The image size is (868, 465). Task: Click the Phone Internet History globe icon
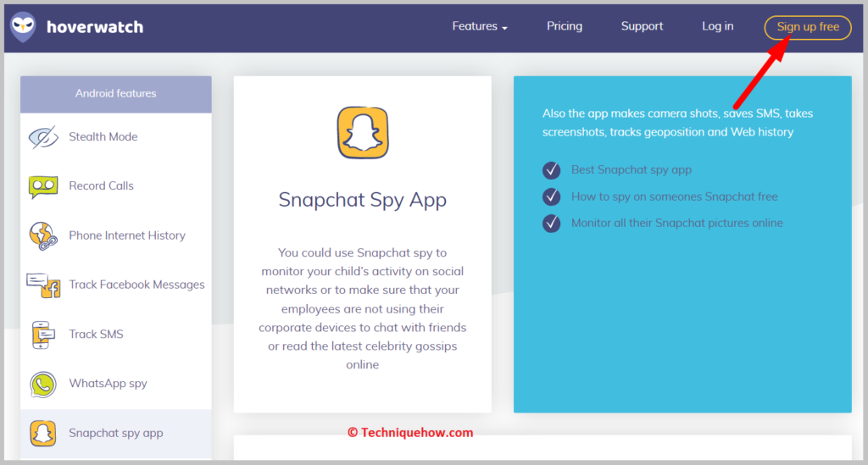[x=43, y=236]
